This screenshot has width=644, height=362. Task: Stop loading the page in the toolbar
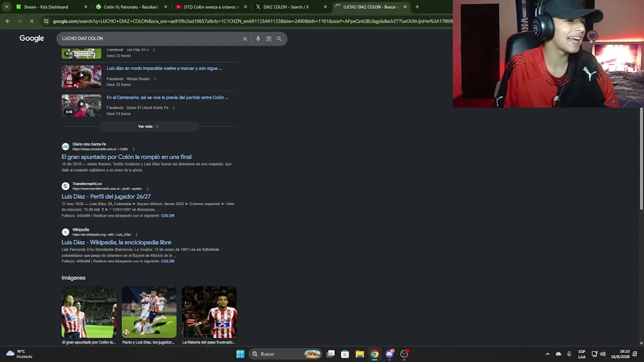[31, 21]
